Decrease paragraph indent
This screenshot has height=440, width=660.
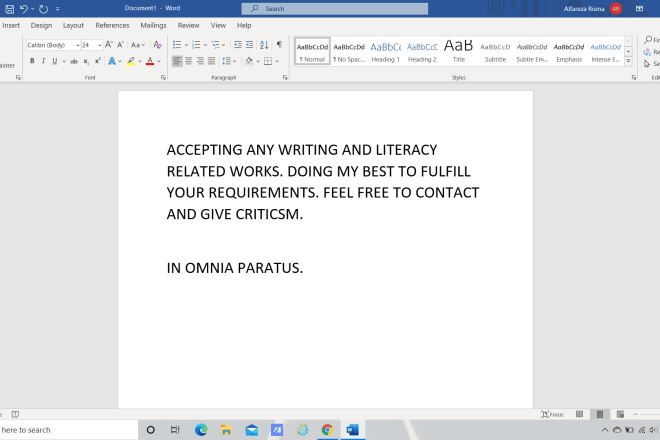[238, 44]
